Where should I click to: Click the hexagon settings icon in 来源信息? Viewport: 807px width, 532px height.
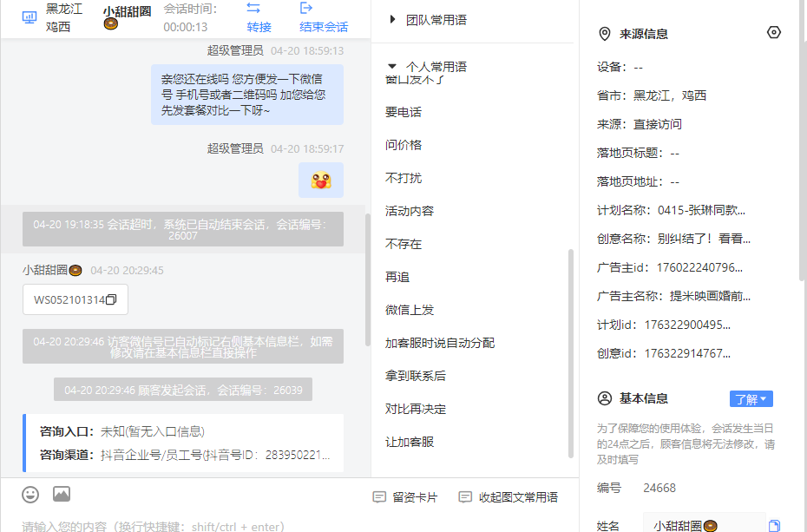[x=773, y=32]
